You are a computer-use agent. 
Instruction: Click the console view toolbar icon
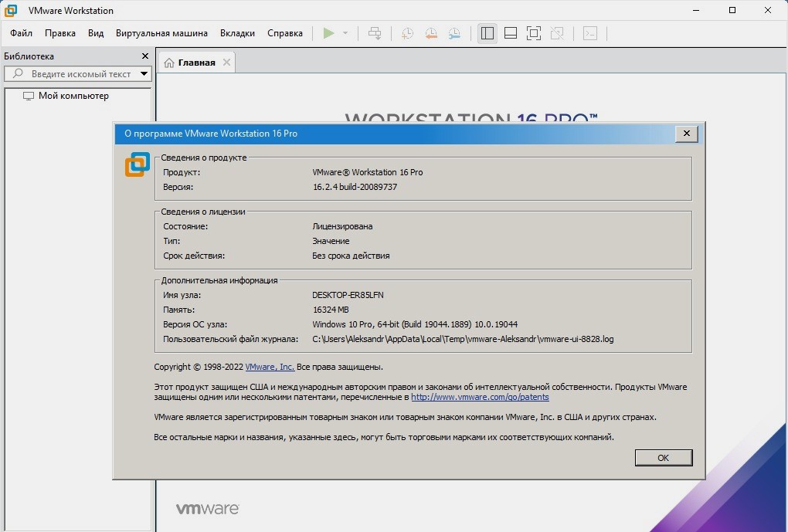click(x=590, y=34)
